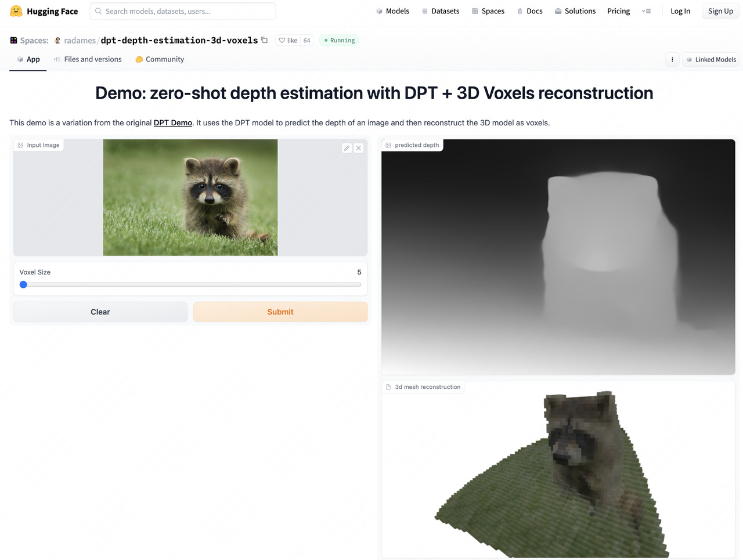Viewport: 743px width, 560px height.
Task: Open the Models page
Action: pyautogui.click(x=392, y=11)
